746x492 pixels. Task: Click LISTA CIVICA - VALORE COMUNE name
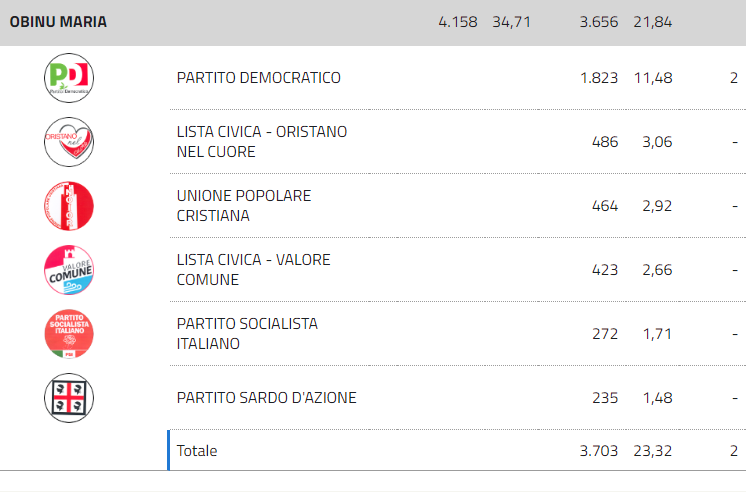pos(253,270)
